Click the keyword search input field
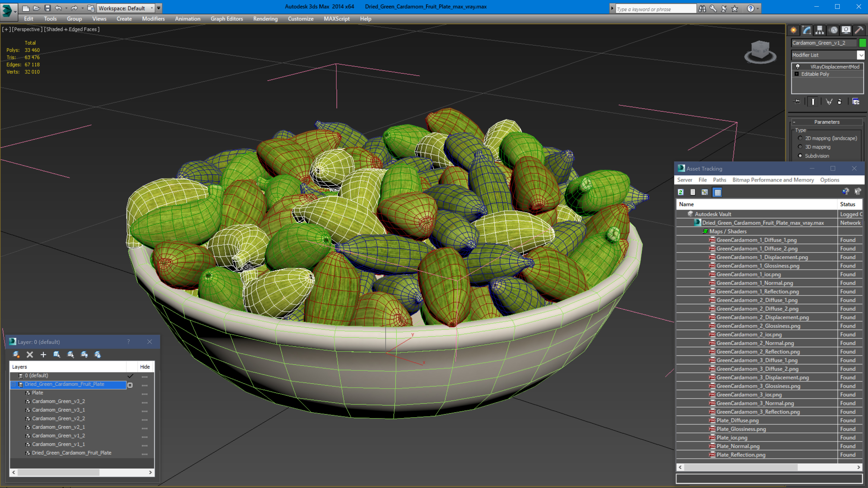Image resolution: width=868 pixels, height=488 pixels. 655,9
